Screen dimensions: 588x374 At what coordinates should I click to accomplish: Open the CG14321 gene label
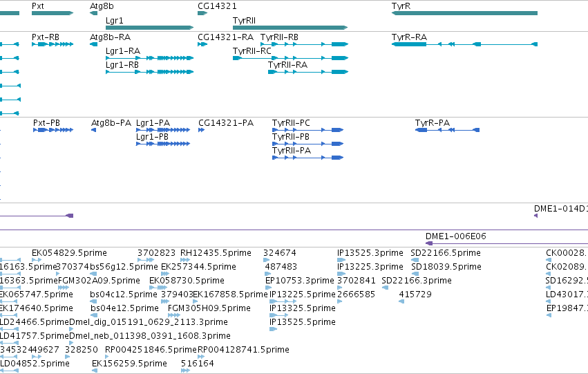(217, 6)
